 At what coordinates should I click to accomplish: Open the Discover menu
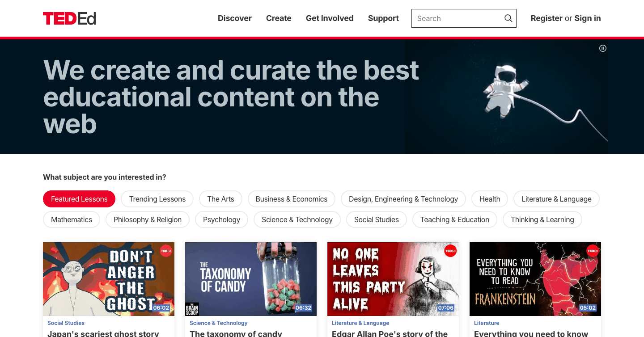[x=235, y=18]
